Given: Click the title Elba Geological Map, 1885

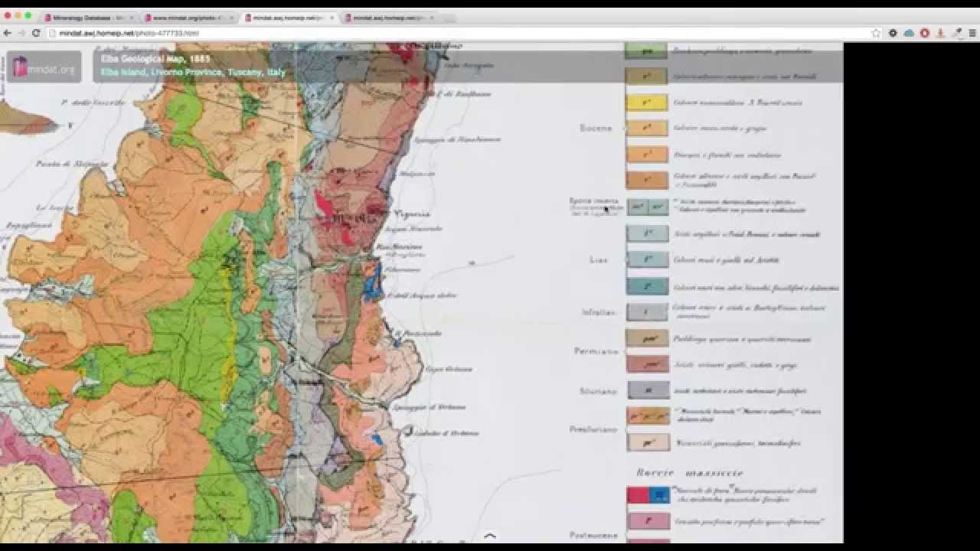Looking at the screenshot, I should pyautogui.click(x=155, y=58).
